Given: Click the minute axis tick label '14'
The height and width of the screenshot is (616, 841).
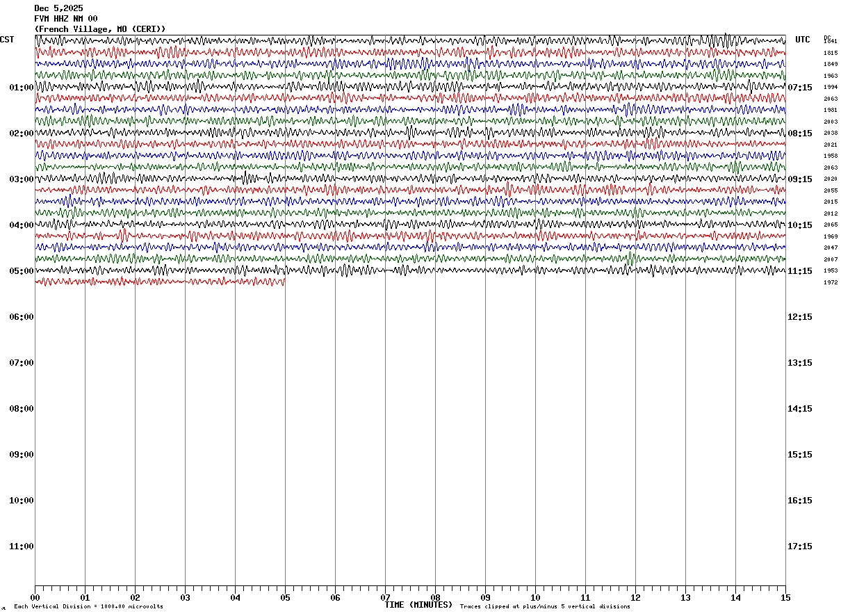Looking at the screenshot, I should (735, 598).
